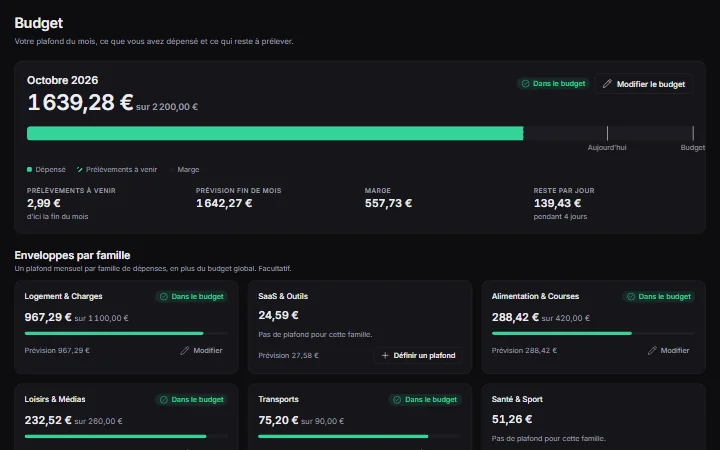720x450 pixels.
Task: Click the pencil icon in Alimentation & Courses
Action: coord(652,350)
